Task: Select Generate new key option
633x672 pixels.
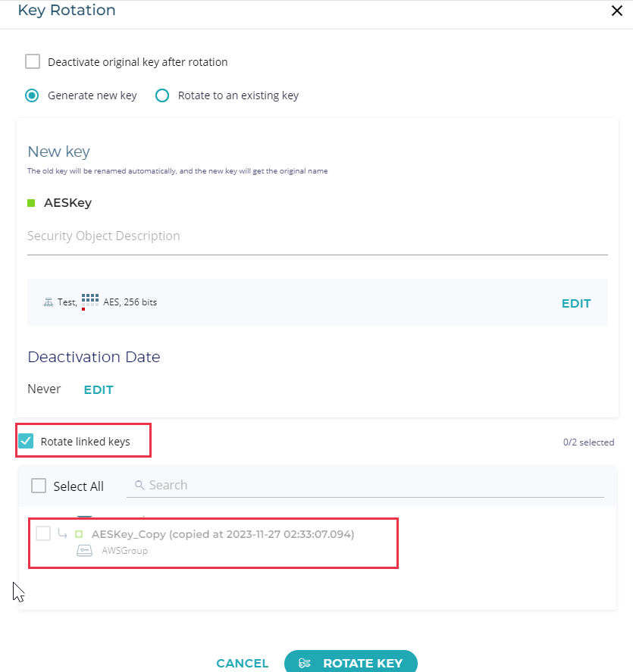Action: (x=32, y=95)
